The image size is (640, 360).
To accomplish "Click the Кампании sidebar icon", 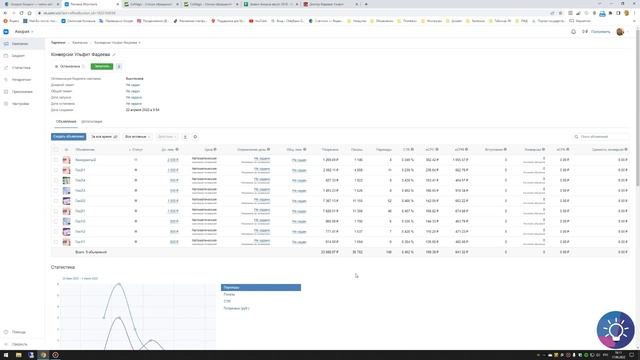I will [x=6, y=44].
